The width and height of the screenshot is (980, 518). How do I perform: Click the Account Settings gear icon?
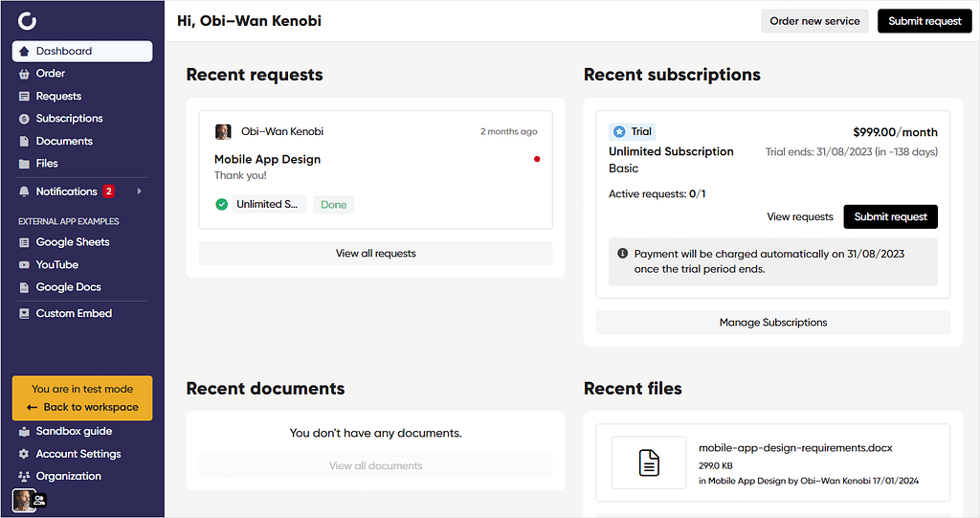point(24,454)
